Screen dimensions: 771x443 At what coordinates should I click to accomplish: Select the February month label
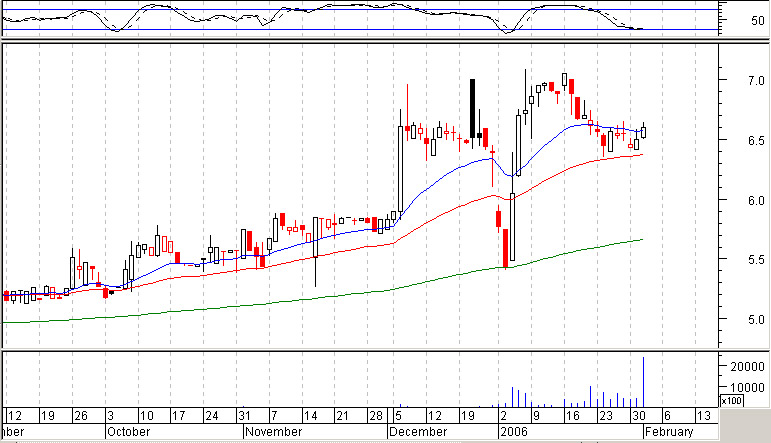[669, 432]
